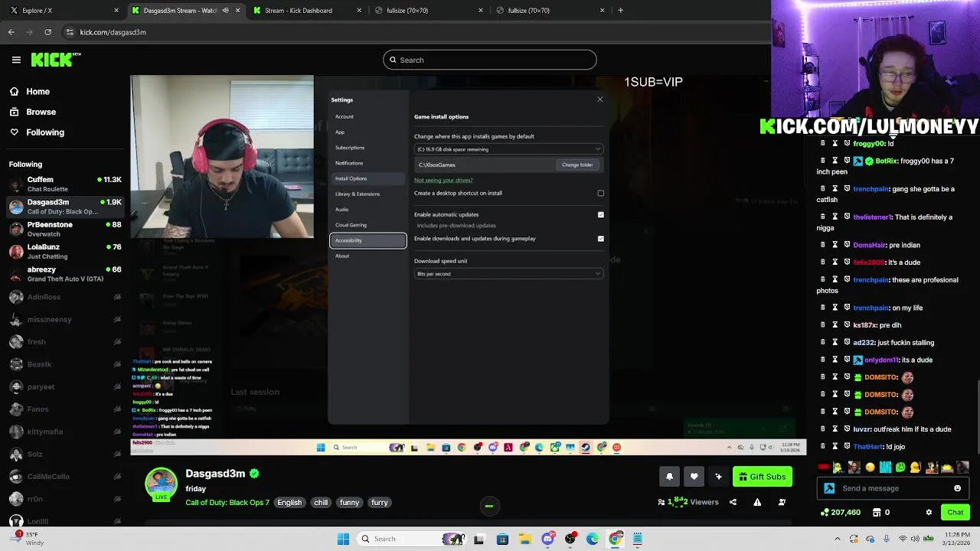This screenshot has height=551, width=980.
Task: Mute the Dasgasd3m Stream tab audio
Action: tap(225, 11)
